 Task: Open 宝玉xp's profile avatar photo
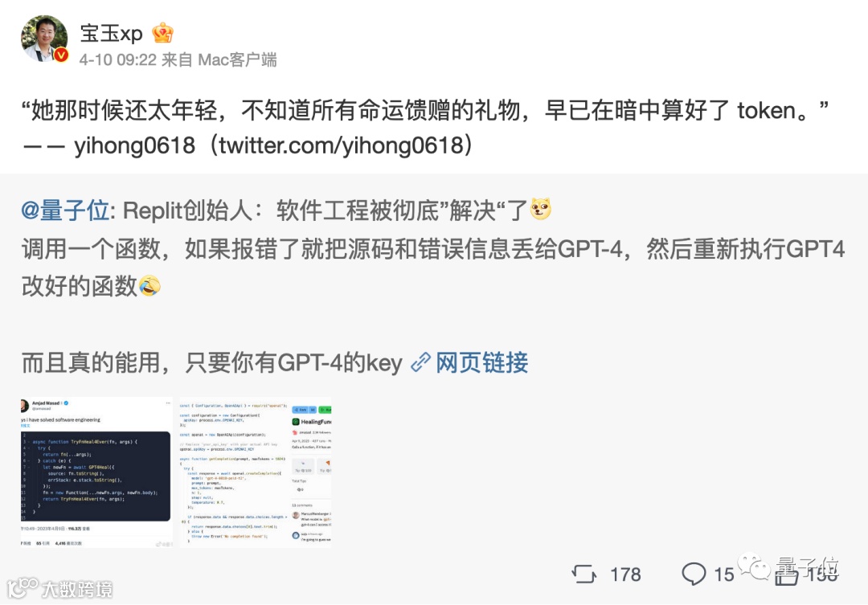pos(44,39)
